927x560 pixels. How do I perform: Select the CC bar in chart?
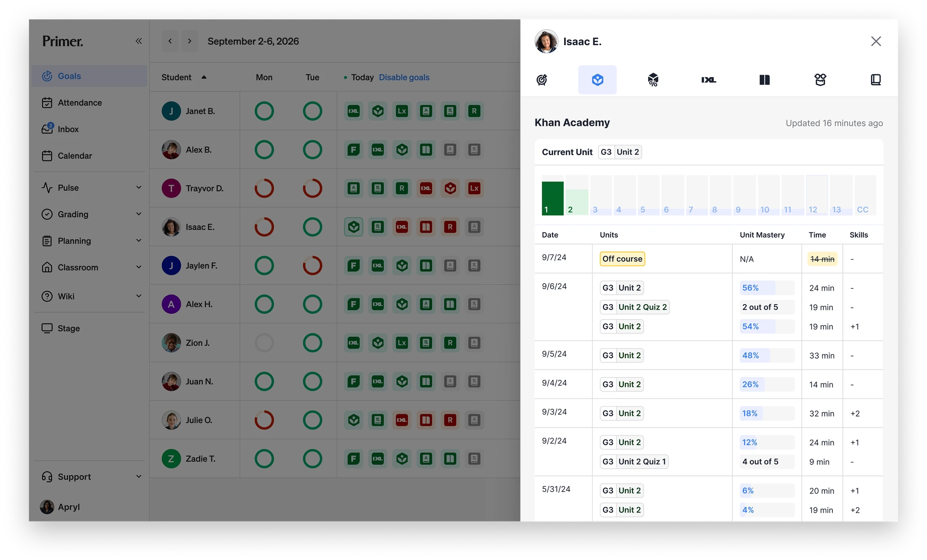(x=865, y=195)
